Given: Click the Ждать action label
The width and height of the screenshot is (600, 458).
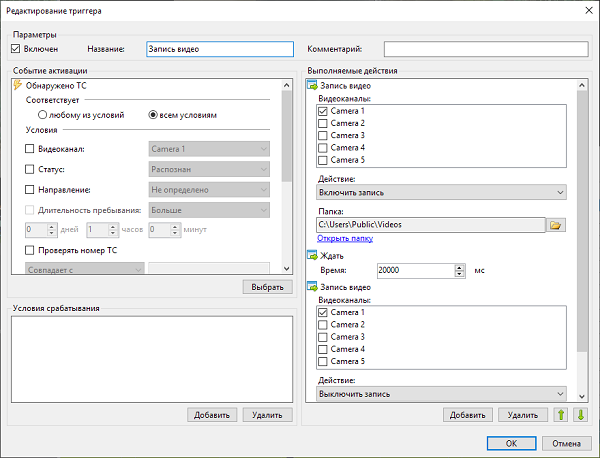Looking at the screenshot, I should coord(332,256).
